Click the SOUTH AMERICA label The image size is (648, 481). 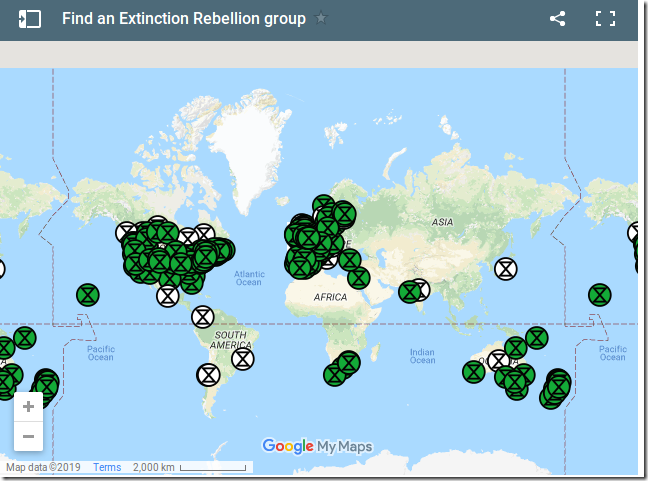[231, 340]
